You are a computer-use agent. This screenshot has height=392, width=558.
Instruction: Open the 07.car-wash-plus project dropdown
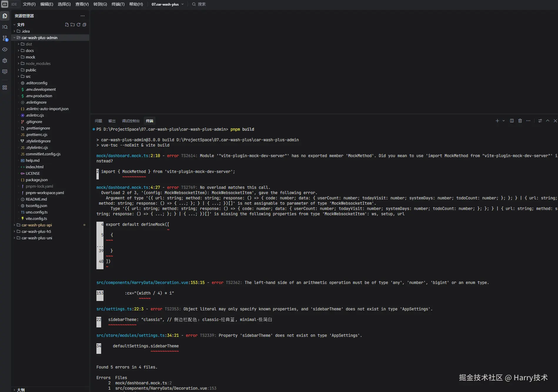click(168, 4)
